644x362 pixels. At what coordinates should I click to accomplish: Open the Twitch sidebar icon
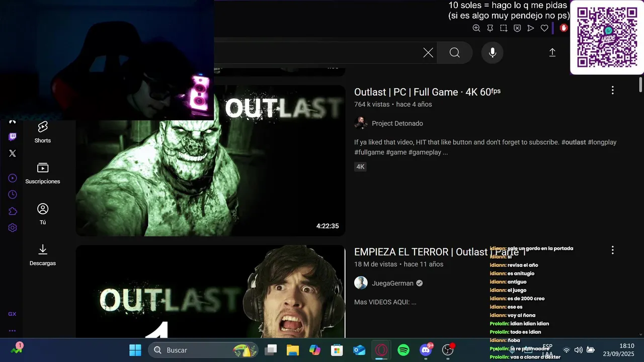[13, 137]
